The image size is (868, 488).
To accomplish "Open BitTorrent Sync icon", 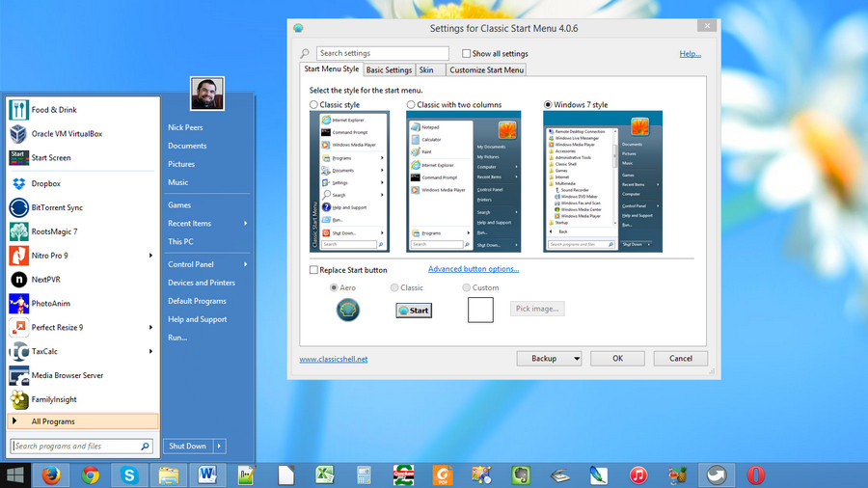I will (19, 207).
